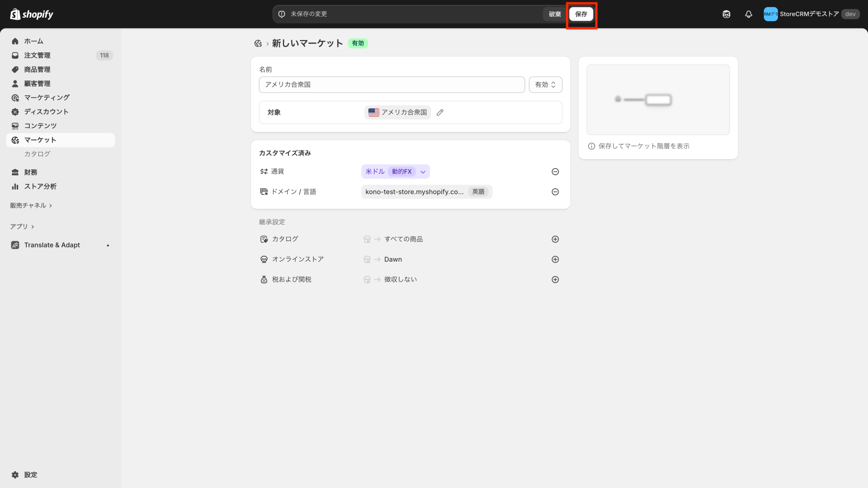Click the market name input field
Screen dimensions: 868x488
392,85
